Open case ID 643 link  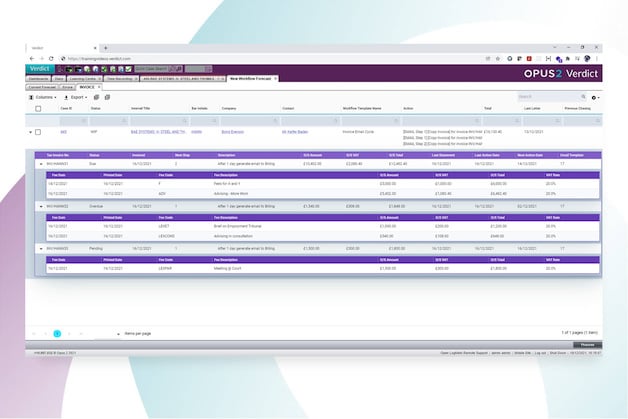point(63,132)
